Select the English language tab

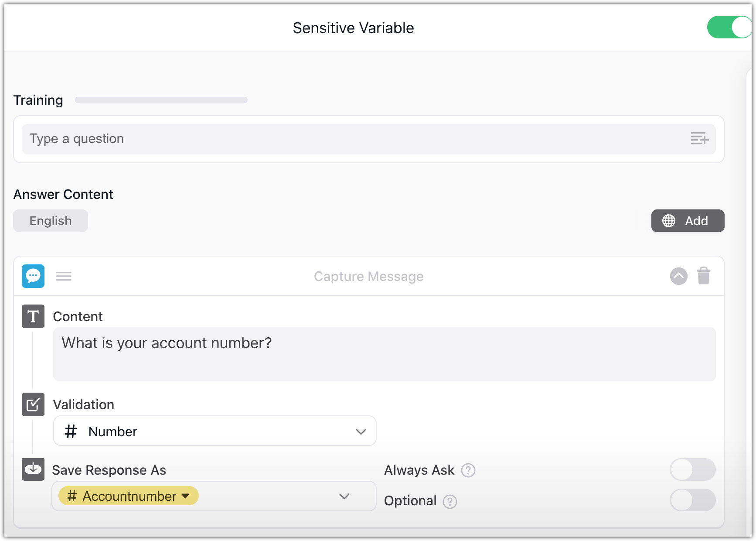tap(51, 221)
